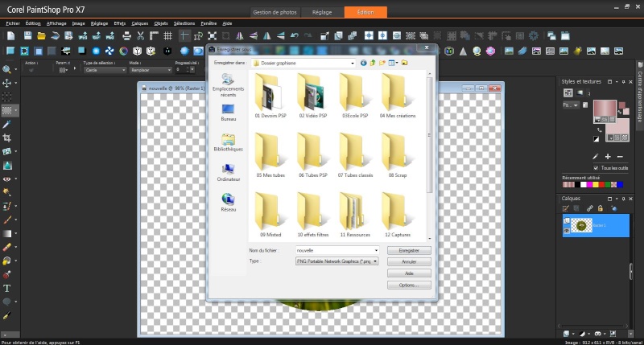
Task: Select the Dropper tool
Action: coord(6,124)
